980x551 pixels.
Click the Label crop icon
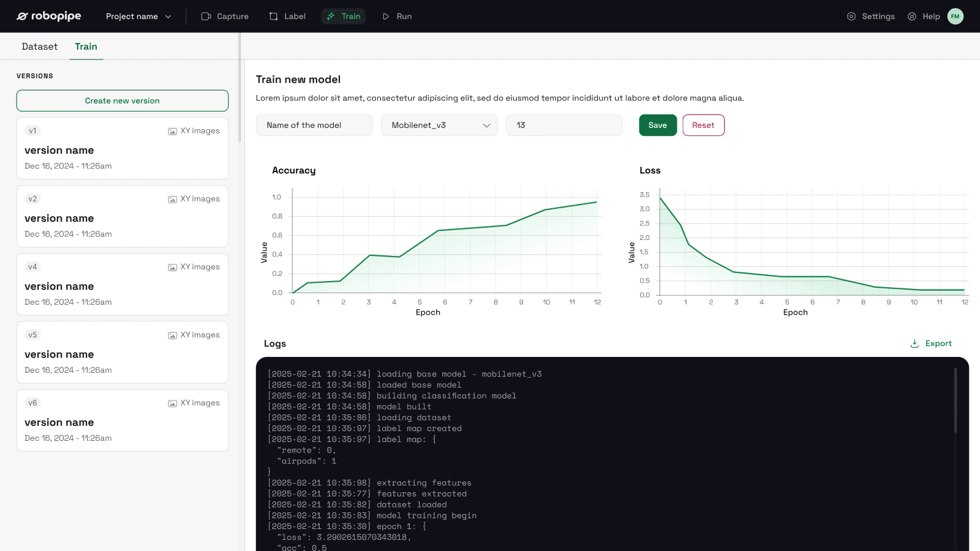(x=274, y=17)
